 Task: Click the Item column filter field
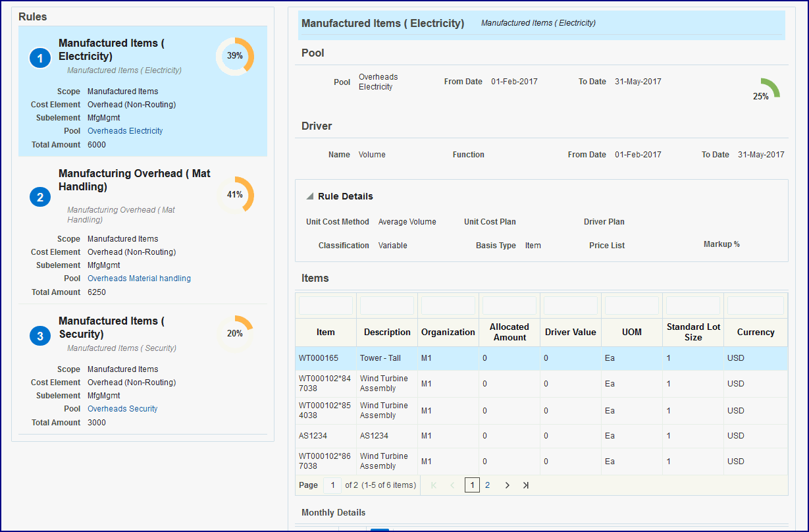pyautogui.click(x=325, y=306)
